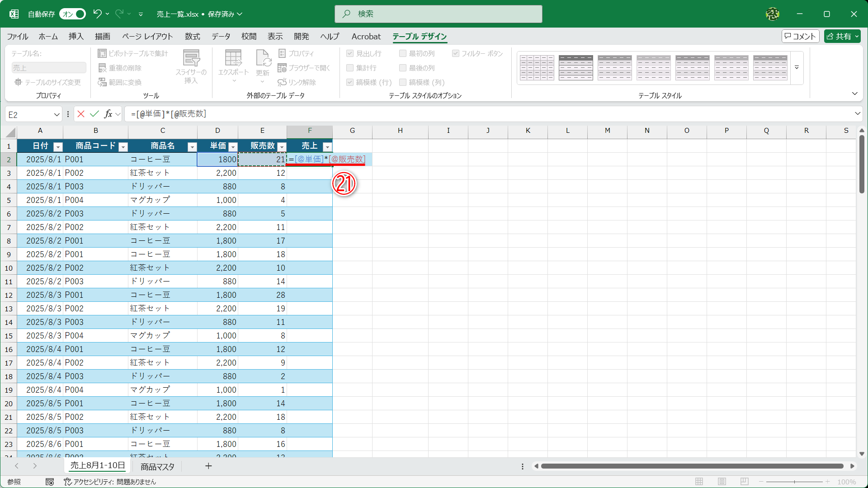
Task: Switch to Page Layout view icon
Action: 722,482
